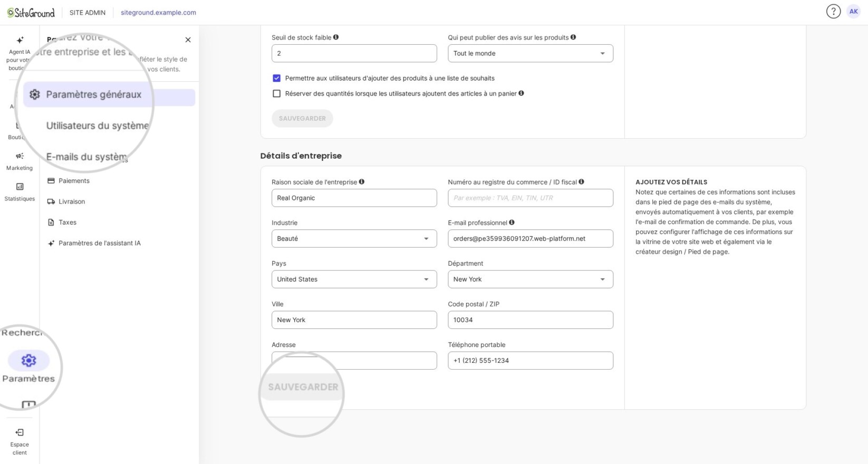The width and height of the screenshot is (868, 464).
Task: Click info icon beside E-mail professionnel
Action: tap(512, 222)
